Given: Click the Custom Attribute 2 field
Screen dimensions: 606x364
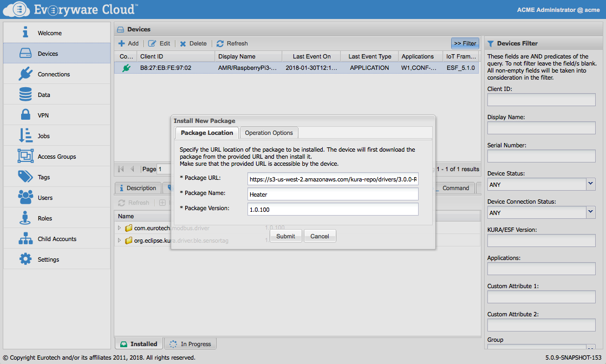Looking at the screenshot, I should [541, 325].
